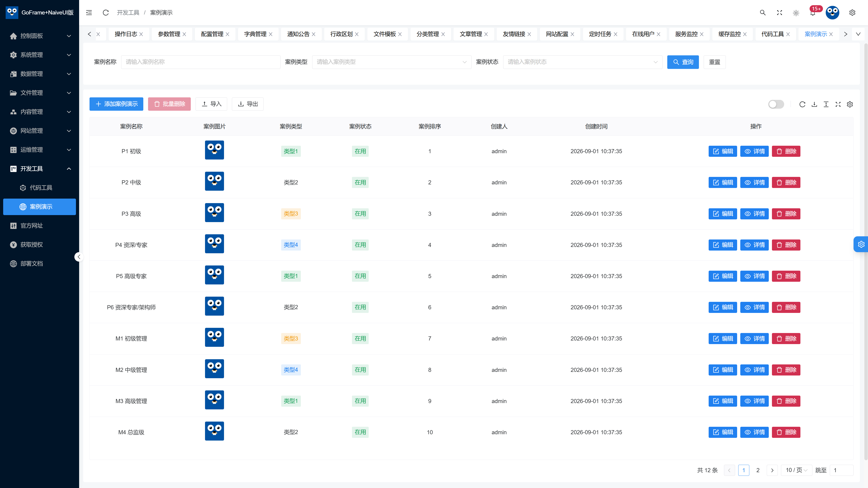
Task: Click the floating settings gear on the right edge
Action: click(861, 244)
